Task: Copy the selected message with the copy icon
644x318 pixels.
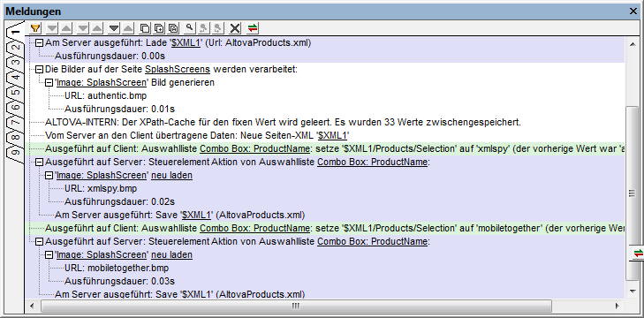Action: (x=145, y=28)
